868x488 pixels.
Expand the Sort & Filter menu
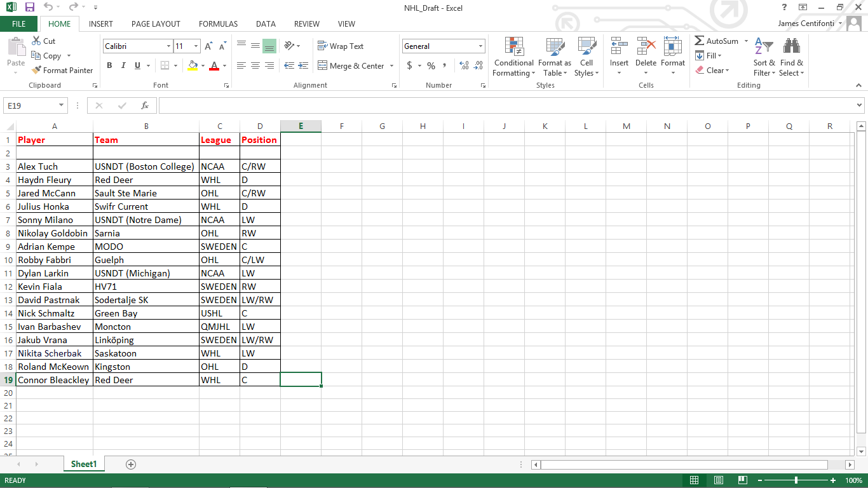pyautogui.click(x=764, y=57)
